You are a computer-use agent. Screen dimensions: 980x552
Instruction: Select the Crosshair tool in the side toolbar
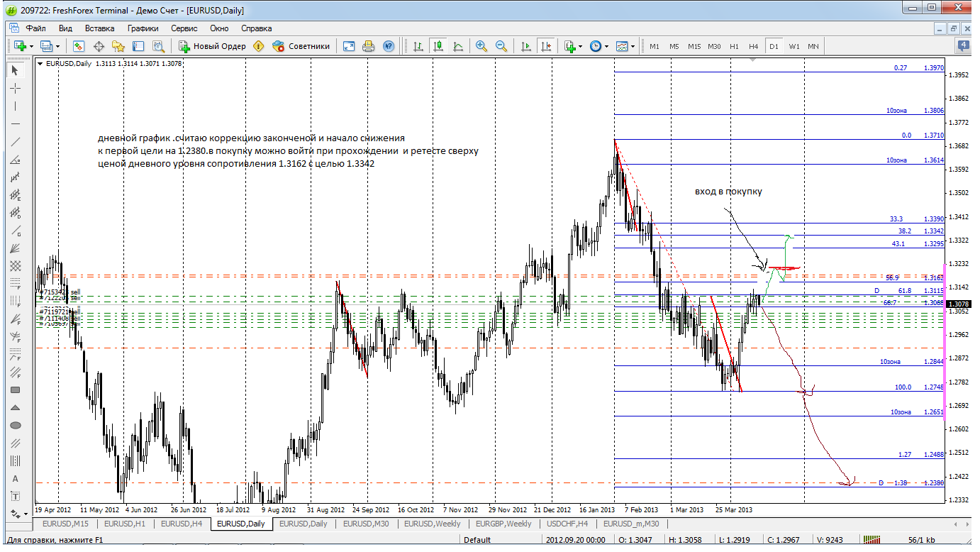16,88
